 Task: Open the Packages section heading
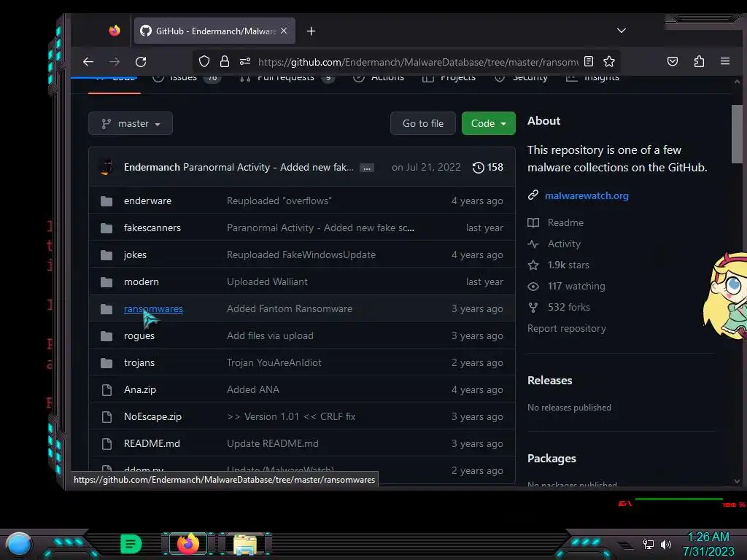tap(551, 459)
